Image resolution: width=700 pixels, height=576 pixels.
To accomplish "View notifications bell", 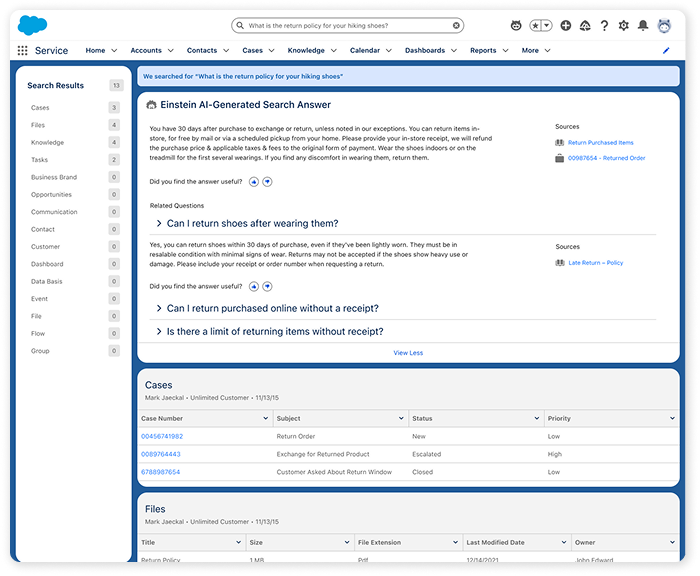I will point(643,25).
